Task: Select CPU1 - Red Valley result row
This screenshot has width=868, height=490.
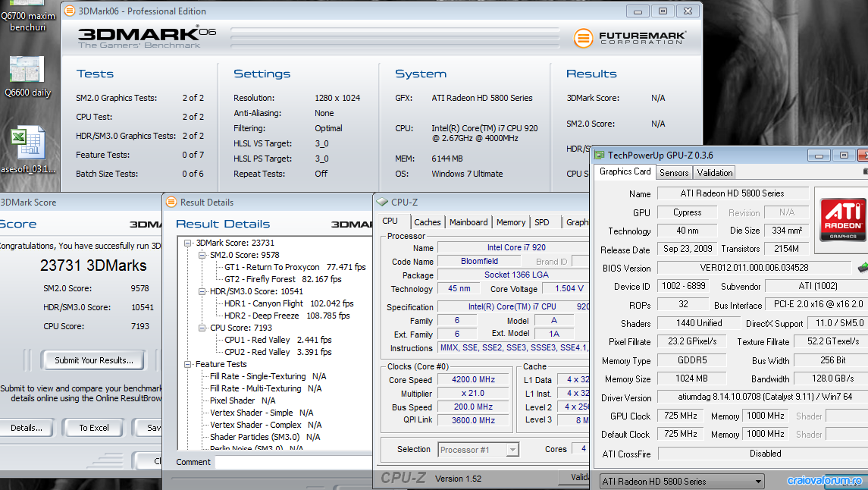Action: point(278,340)
